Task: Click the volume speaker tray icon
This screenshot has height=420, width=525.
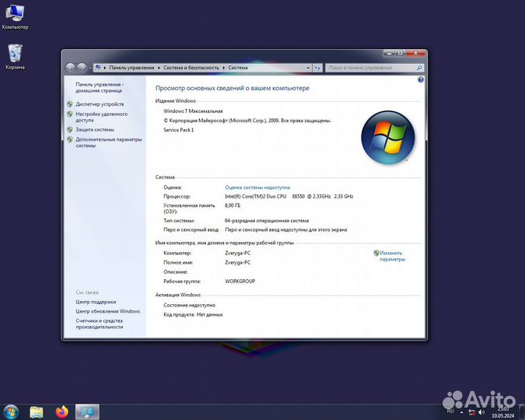Action: point(481,412)
